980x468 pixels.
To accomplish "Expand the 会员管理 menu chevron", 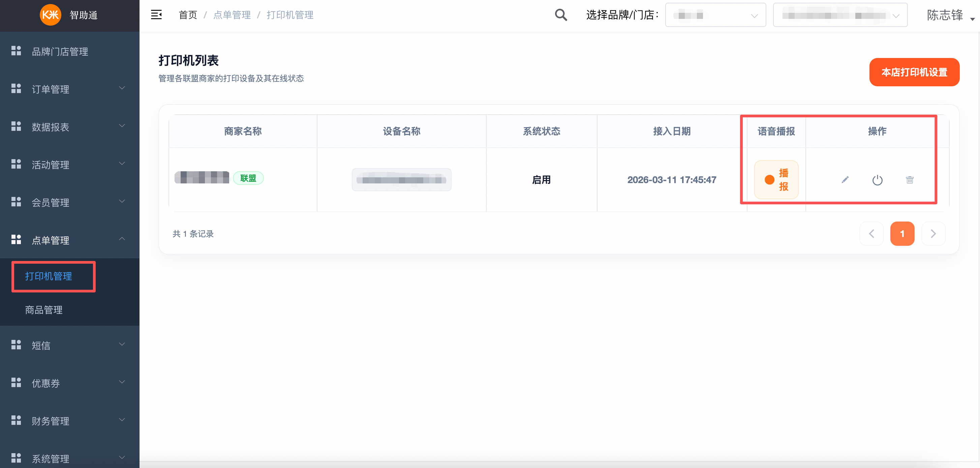I will [122, 201].
